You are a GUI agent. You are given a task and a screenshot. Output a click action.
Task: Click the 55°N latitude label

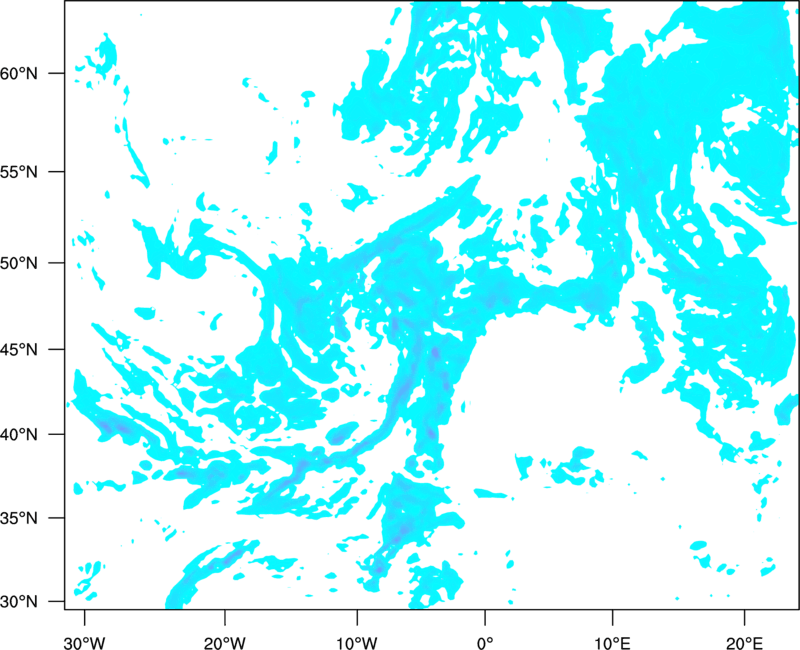pyautogui.click(x=19, y=172)
